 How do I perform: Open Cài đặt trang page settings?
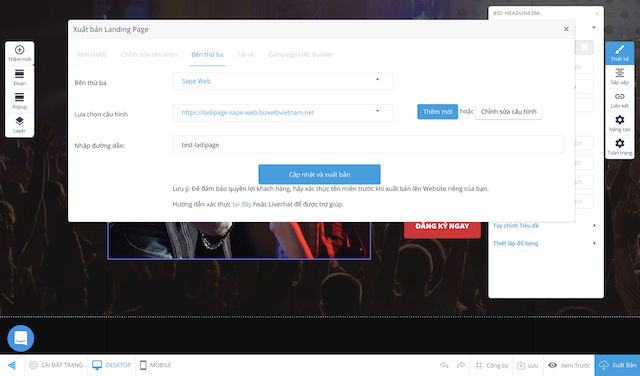click(56, 365)
